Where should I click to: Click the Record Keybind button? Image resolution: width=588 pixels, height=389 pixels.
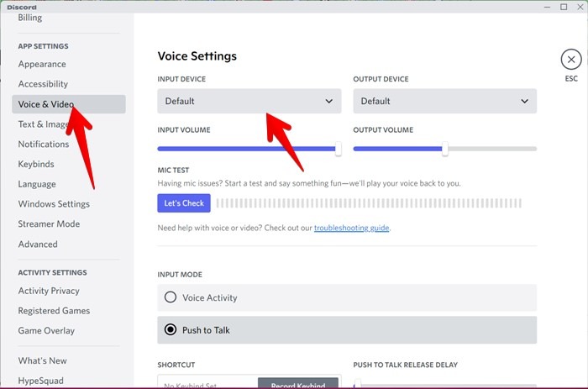pyautogui.click(x=298, y=383)
